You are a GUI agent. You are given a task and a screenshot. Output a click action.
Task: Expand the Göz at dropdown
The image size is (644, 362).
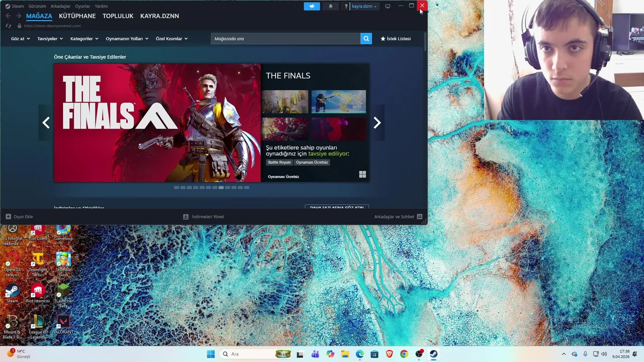click(x=21, y=39)
